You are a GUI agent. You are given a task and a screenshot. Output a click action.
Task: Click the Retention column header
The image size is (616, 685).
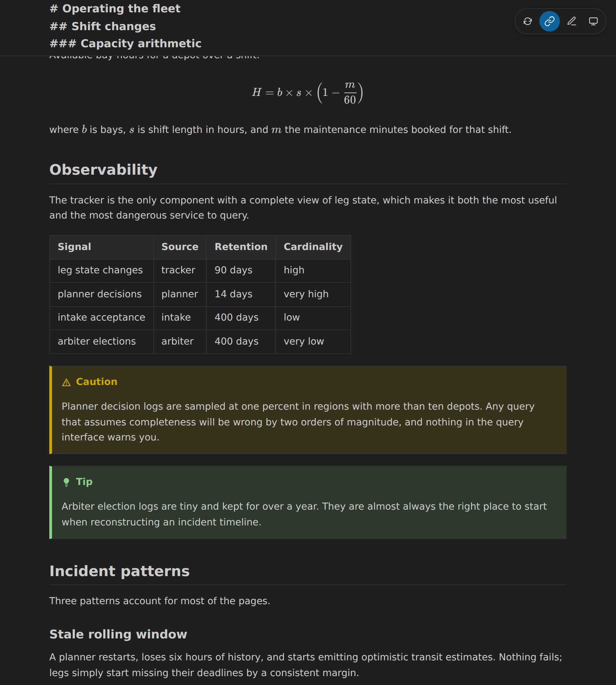click(241, 247)
